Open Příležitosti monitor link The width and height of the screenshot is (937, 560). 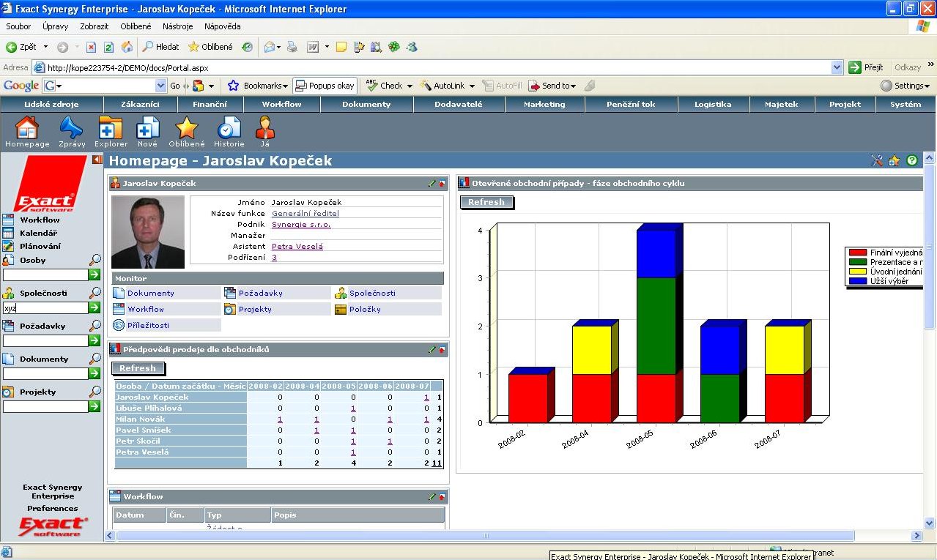148,325
